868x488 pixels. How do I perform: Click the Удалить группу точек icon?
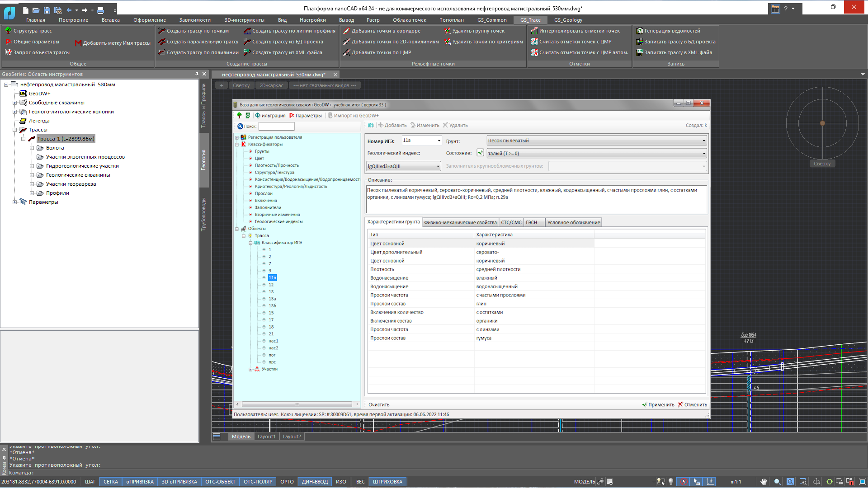447,31
